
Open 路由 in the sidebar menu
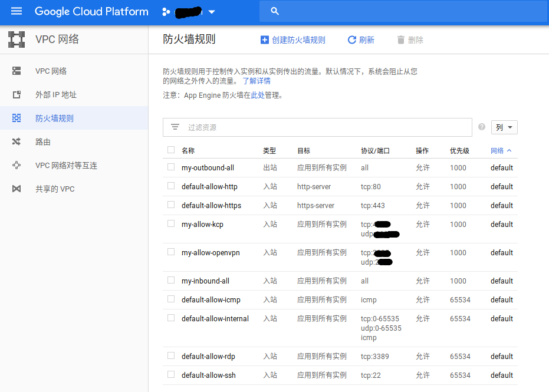[43, 142]
